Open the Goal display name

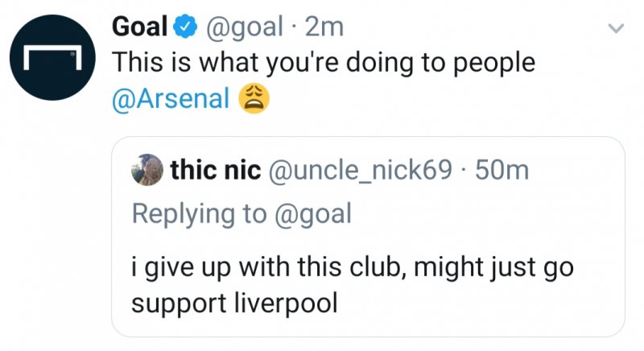pyautogui.click(x=138, y=27)
